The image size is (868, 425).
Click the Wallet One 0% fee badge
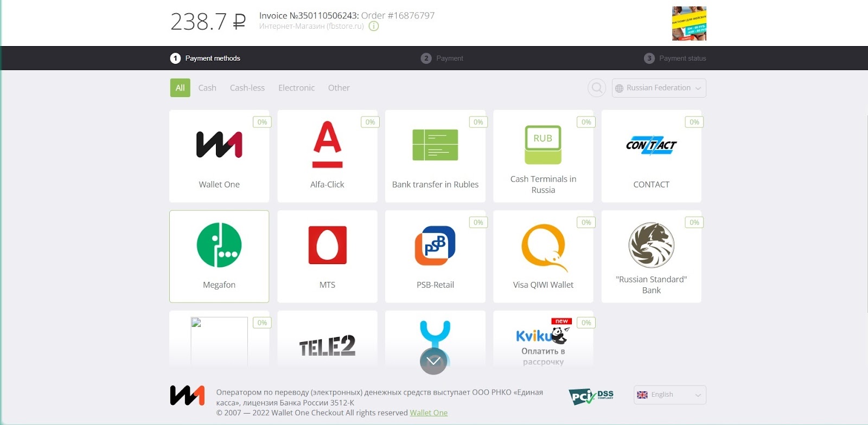[x=262, y=122]
